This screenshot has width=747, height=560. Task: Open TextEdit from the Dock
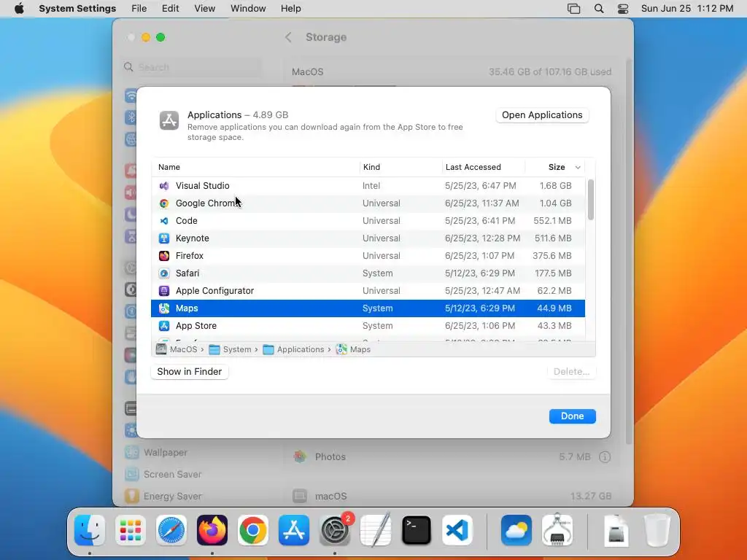coord(376,530)
